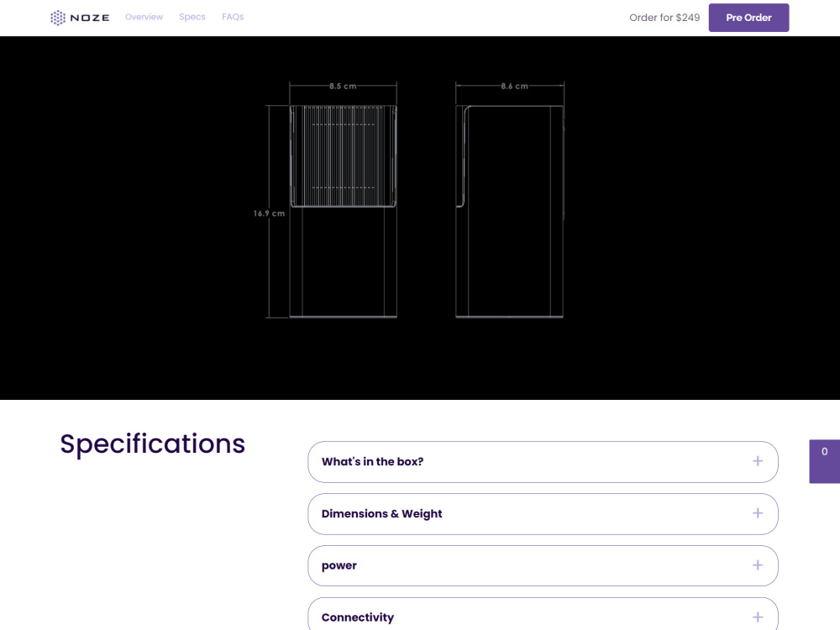This screenshot has height=630, width=840.
Task: Click the 8.6 cm depth label
Action: tap(514, 86)
